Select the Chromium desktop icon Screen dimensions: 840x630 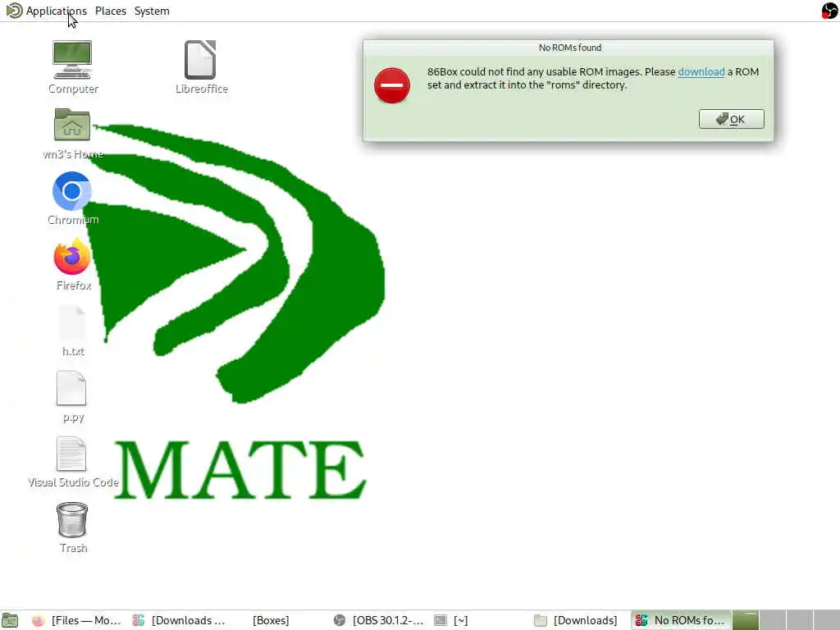[73, 199]
